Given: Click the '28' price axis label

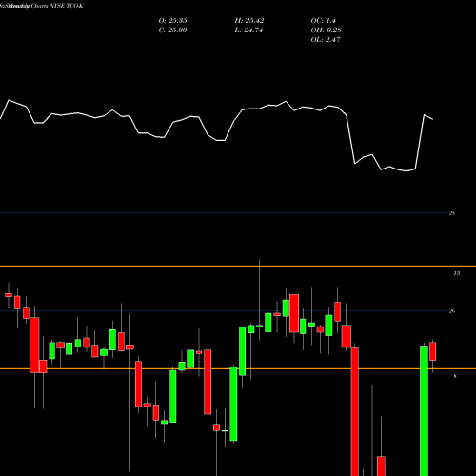Looking at the screenshot, I should [452, 213].
